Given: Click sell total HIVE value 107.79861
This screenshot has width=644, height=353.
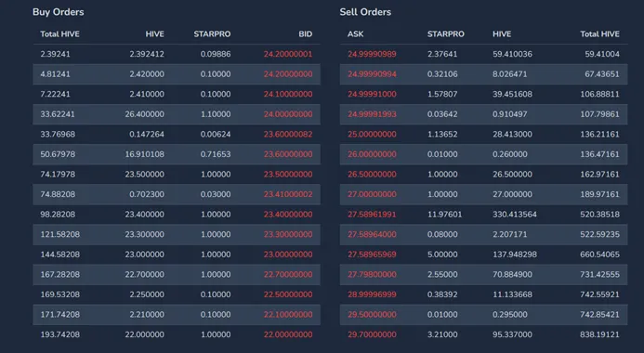Looking at the screenshot, I should pos(599,114).
